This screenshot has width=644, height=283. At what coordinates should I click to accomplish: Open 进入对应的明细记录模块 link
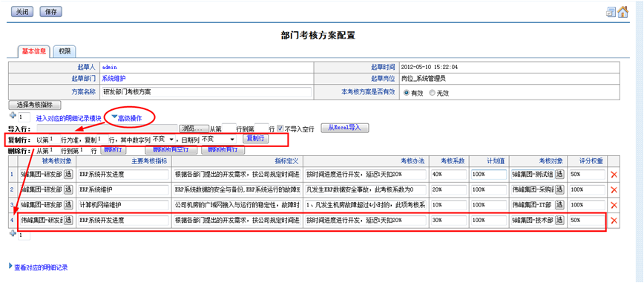tap(68, 118)
